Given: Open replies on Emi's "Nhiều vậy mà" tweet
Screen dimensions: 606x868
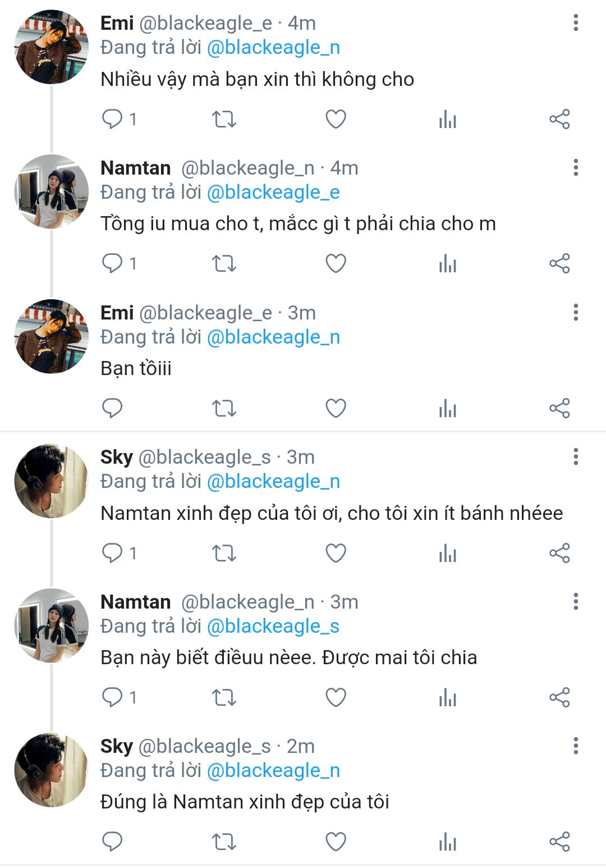Looking at the screenshot, I should pos(112,119).
